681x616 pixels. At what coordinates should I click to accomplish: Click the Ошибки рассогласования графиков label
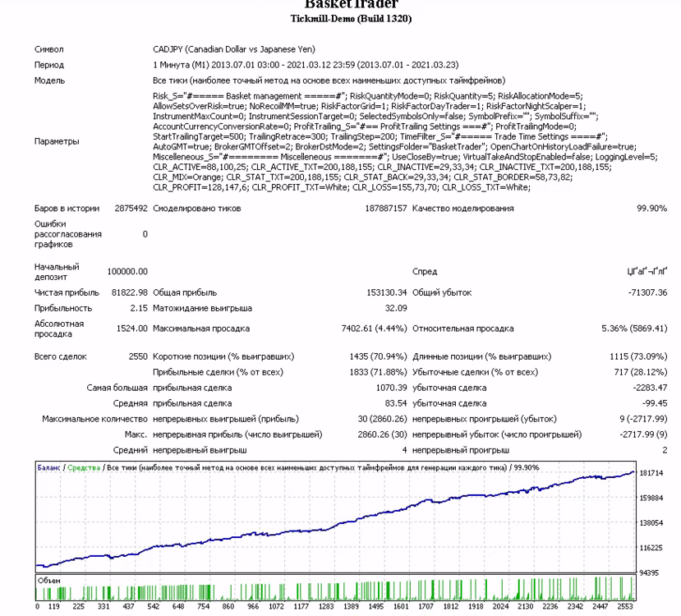[x=68, y=234]
